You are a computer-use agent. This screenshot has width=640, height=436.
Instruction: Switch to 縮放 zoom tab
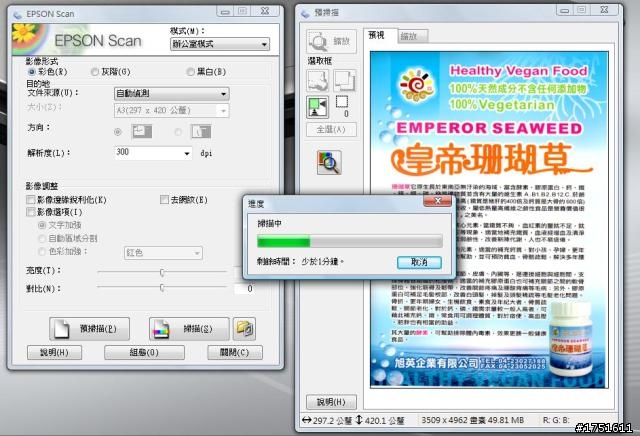tap(413, 36)
